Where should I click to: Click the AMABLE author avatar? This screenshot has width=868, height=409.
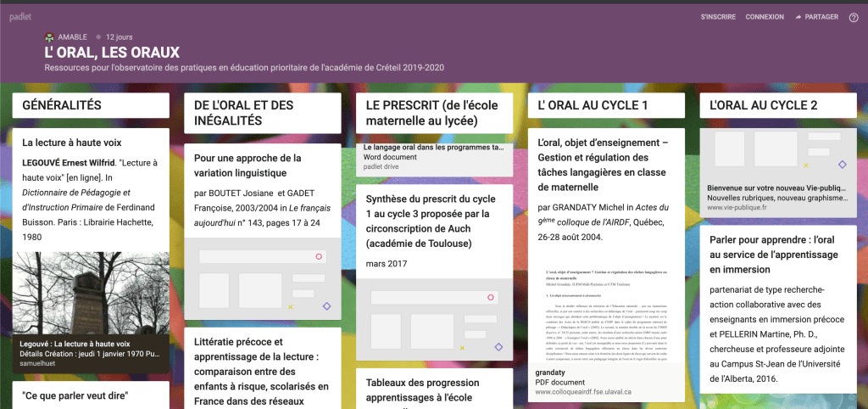tap(50, 37)
